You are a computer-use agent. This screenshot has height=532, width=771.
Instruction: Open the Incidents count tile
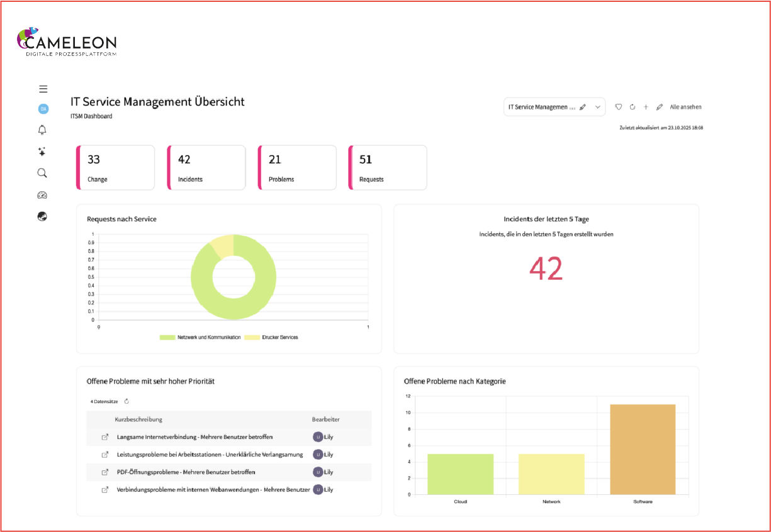click(206, 168)
